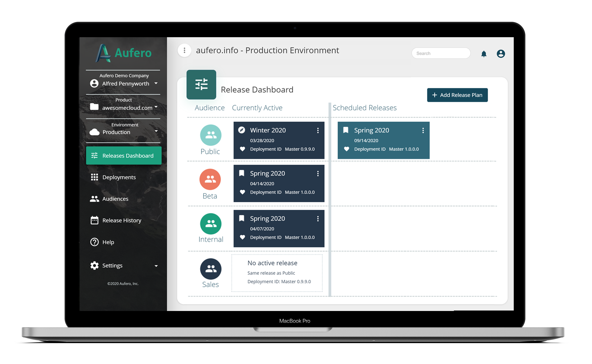Click Add Release Plan button
This screenshot has width=592, height=364.
pyautogui.click(x=458, y=95)
